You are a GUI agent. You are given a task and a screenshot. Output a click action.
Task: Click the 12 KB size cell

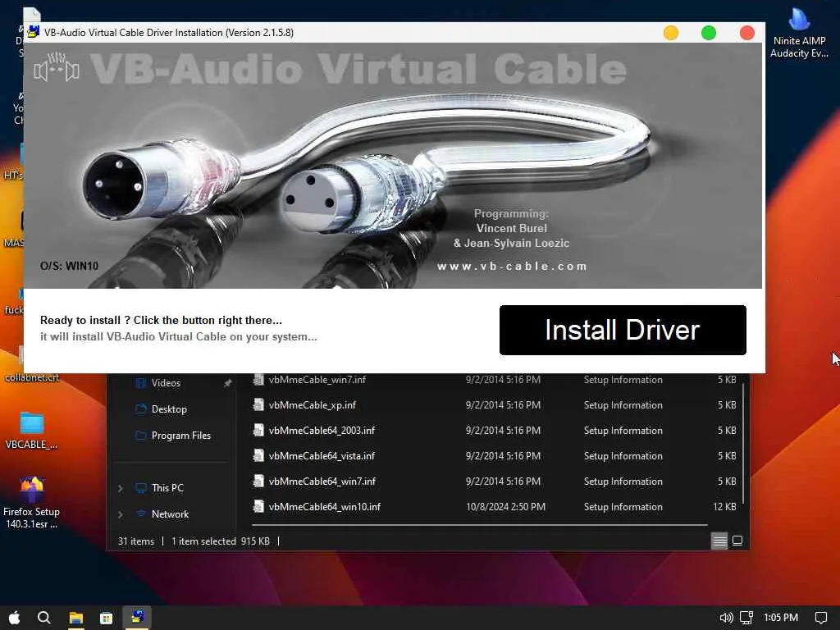pos(724,507)
